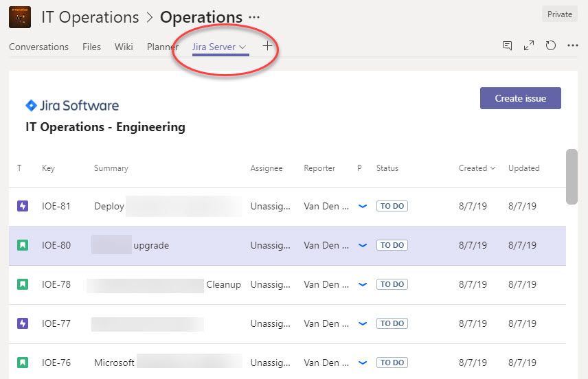Click the priority icon for IOE-77
Viewport: 588px width, 379px height.
point(363,323)
